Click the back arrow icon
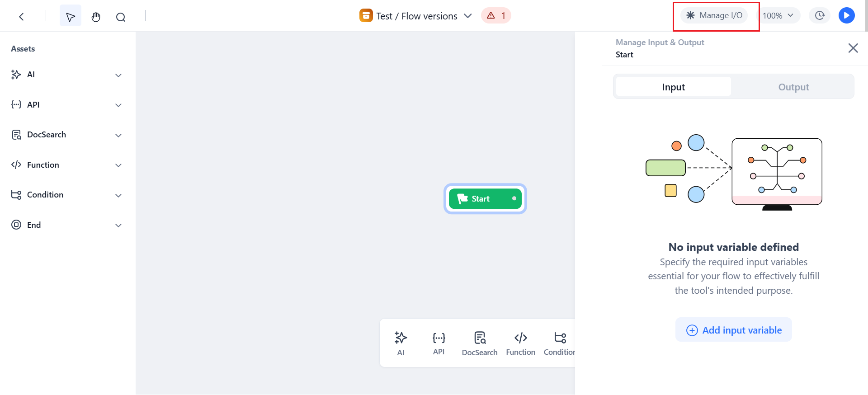Viewport: 868px width, 395px height. click(21, 17)
